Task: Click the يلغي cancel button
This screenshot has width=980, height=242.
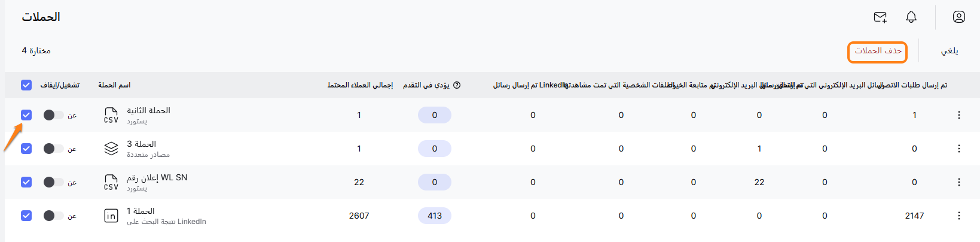Action: 950,52
